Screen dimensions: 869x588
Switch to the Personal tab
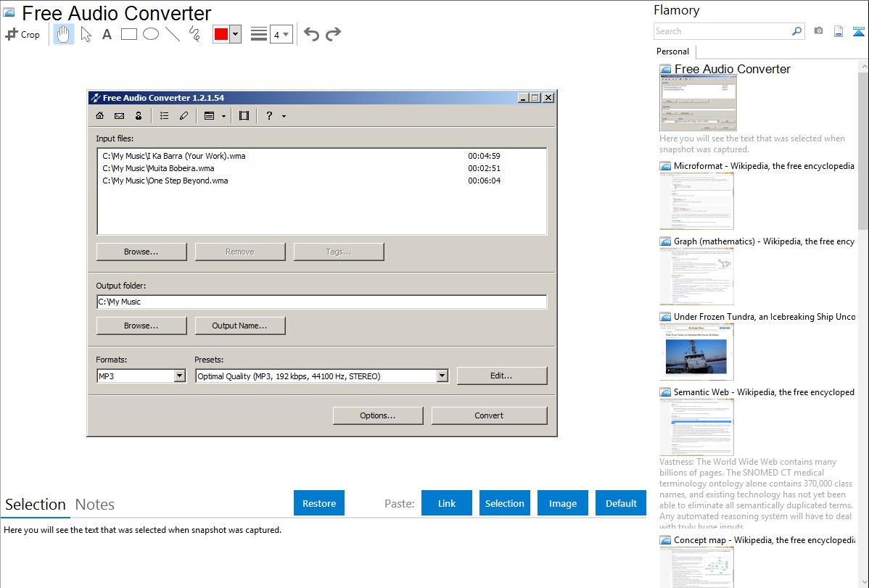673,51
